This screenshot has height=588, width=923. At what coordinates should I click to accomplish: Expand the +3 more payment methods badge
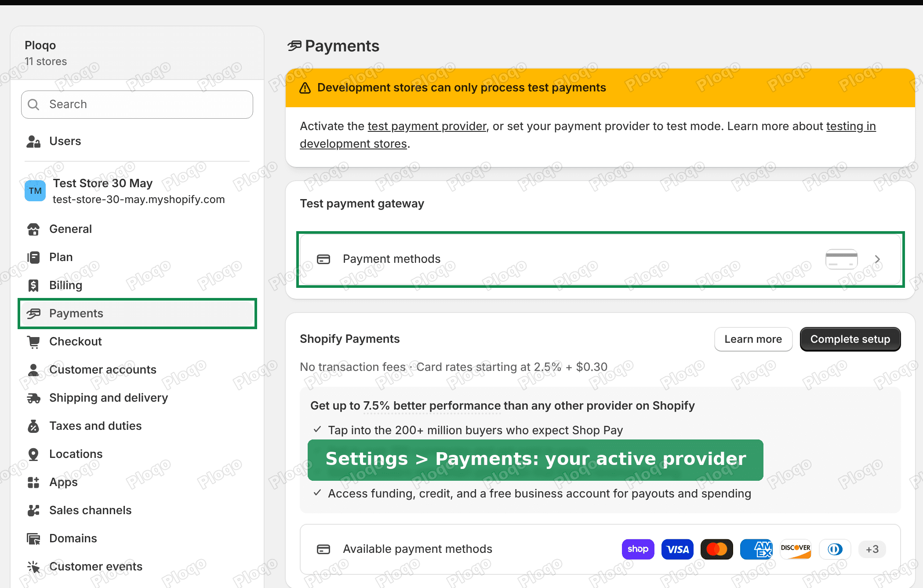pos(872,549)
